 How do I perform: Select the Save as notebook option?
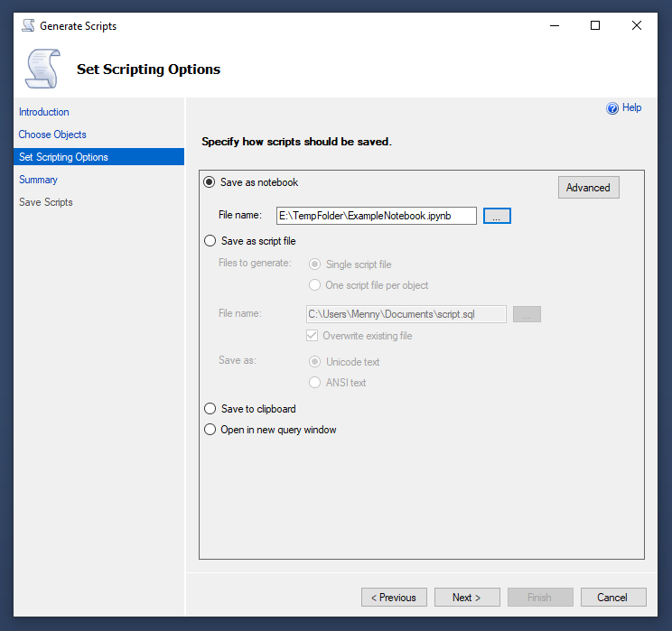point(210,182)
